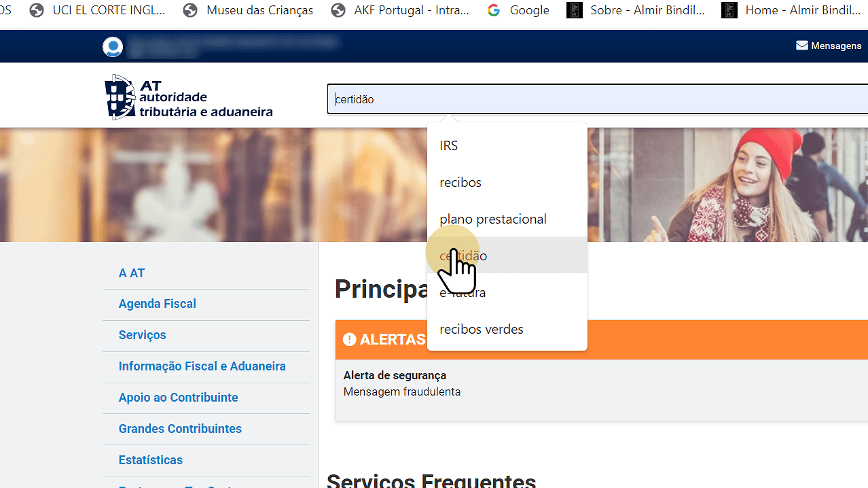This screenshot has height=488, width=868.
Task: Open Alerta de segurança message
Action: pyautogui.click(x=395, y=375)
